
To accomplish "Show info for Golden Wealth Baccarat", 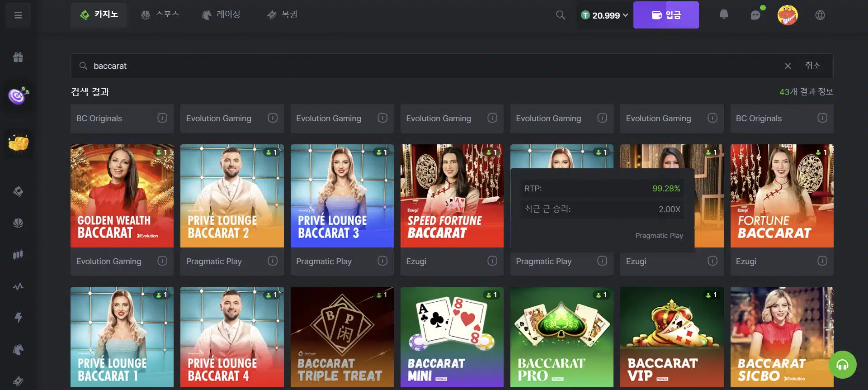I will pos(162,261).
